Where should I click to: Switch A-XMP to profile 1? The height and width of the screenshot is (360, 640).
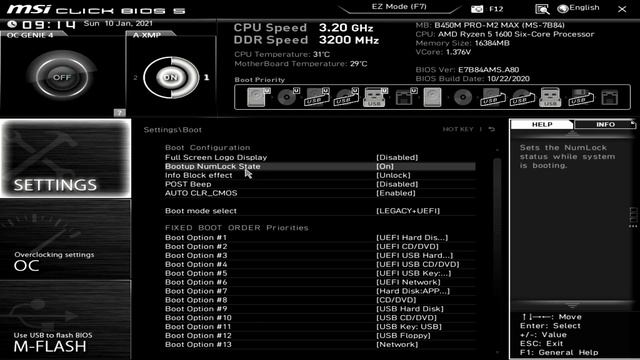point(207,77)
